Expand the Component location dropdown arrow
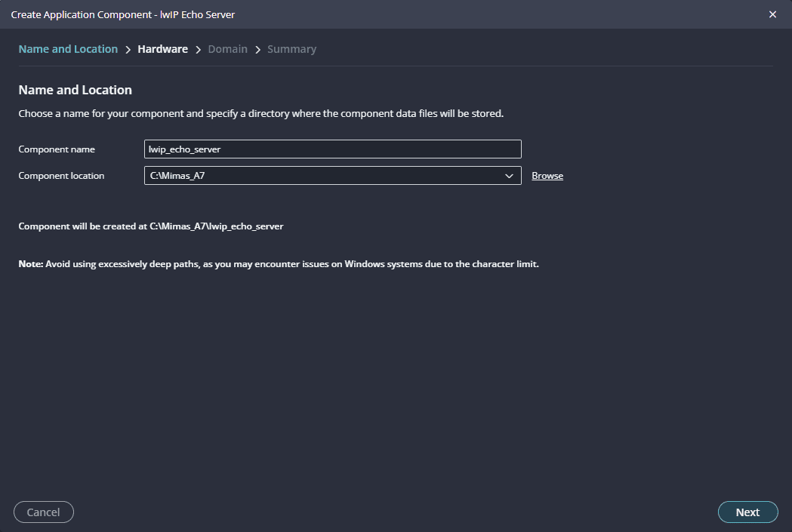 [509, 176]
